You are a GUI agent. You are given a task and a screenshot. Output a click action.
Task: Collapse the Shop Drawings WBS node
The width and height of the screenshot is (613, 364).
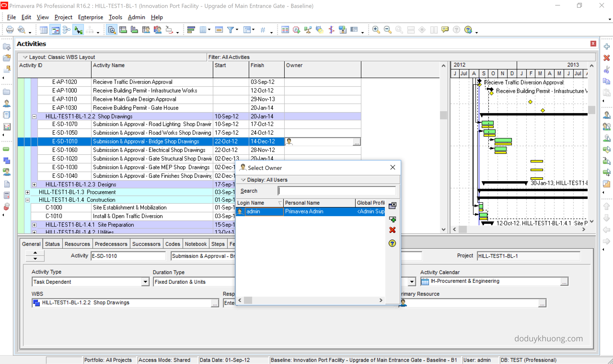(x=34, y=116)
